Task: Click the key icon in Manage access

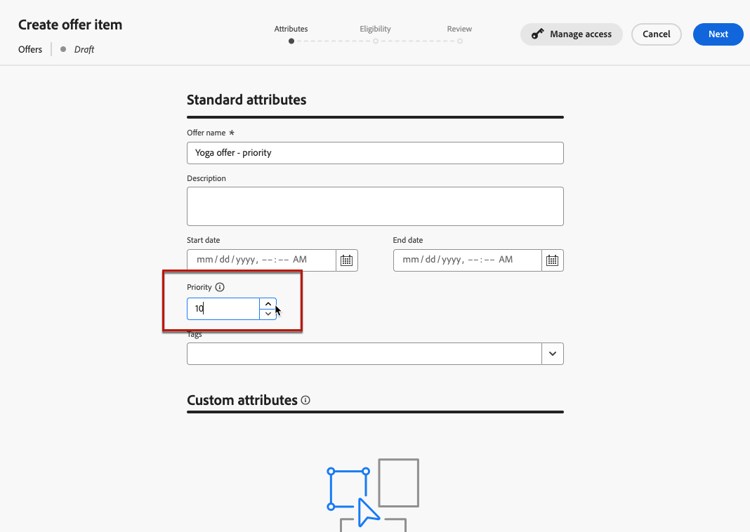Action: pyautogui.click(x=538, y=34)
